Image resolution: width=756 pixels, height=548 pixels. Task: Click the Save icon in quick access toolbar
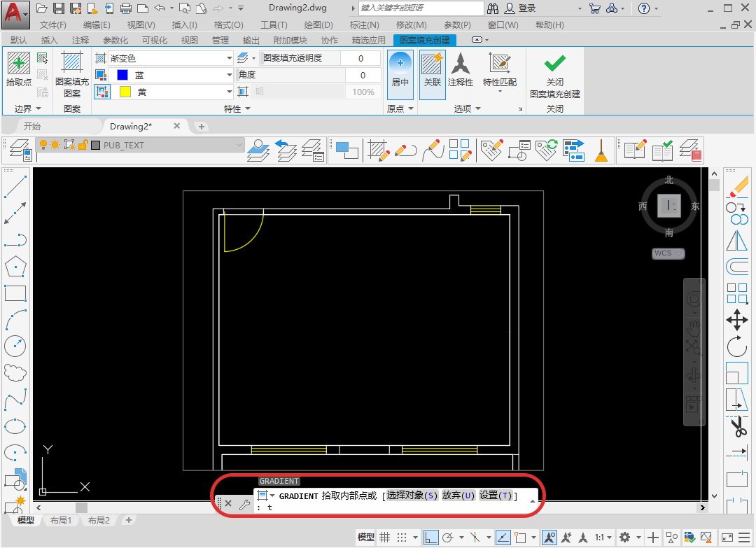click(x=58, y=8)
